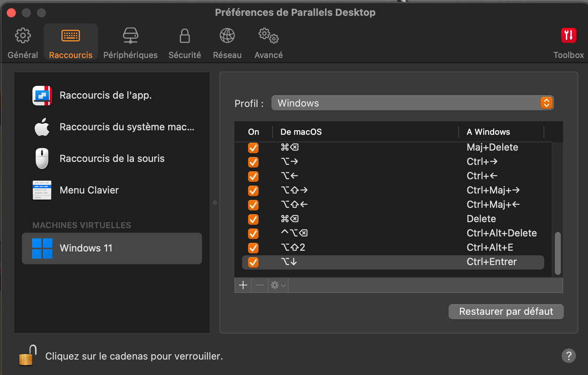This screenshot has height=375, width=588.
Task: Uncheck the checkbox mapped to plain Delete
Action: 253,219
